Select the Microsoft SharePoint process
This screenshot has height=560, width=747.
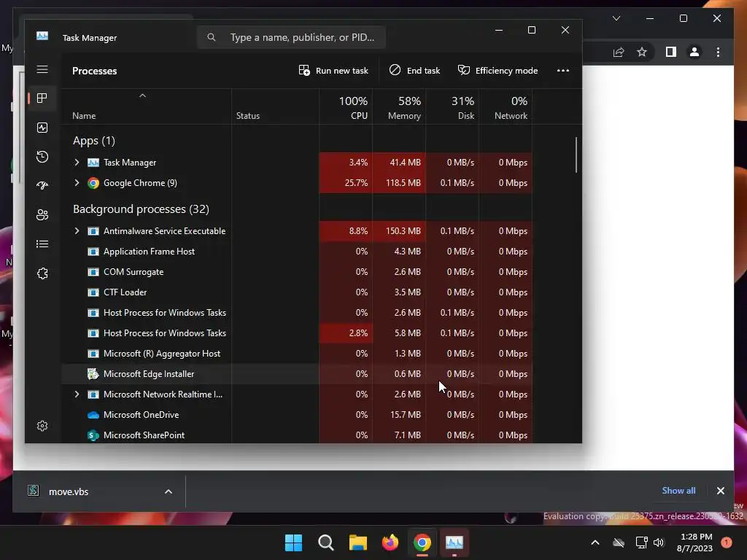(x=296, y=435)
